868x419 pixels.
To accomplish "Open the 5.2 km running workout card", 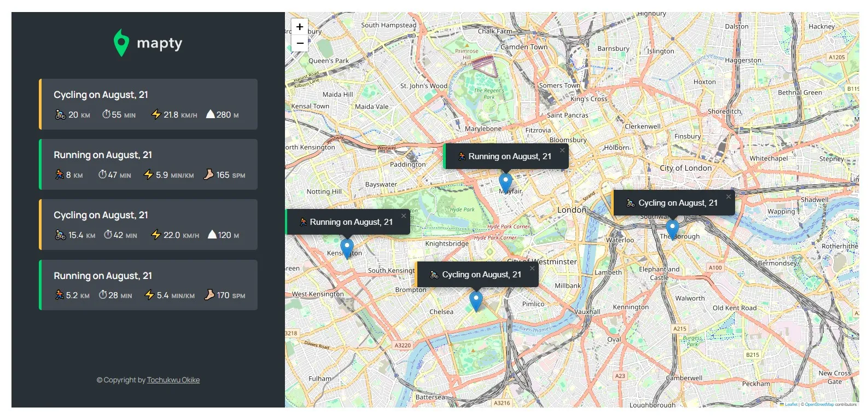I will 148,285.
